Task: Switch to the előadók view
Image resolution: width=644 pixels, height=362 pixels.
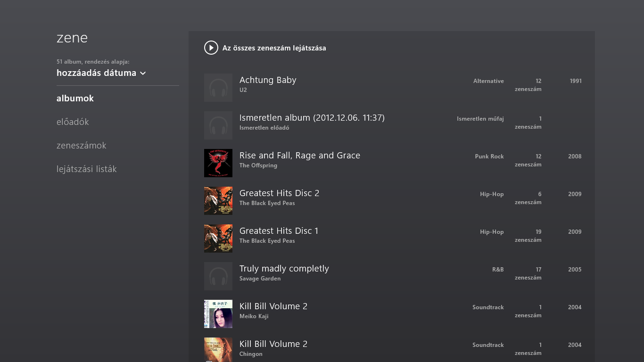Action: pyautogui.click(x=73, y=122)
